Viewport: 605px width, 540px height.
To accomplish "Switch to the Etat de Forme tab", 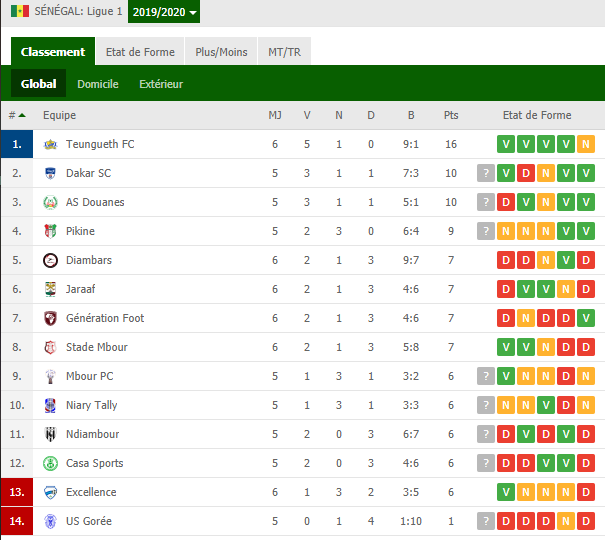I will tap(140, 51).
